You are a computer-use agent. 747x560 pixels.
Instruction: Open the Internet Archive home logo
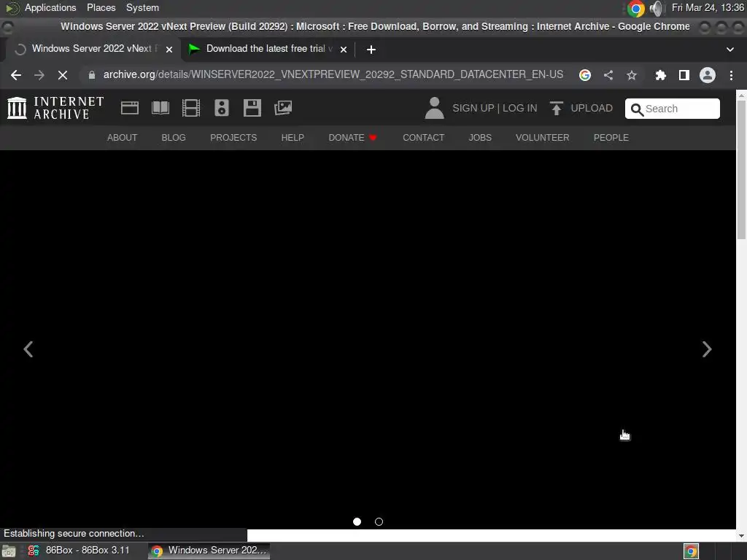(55, 108)
